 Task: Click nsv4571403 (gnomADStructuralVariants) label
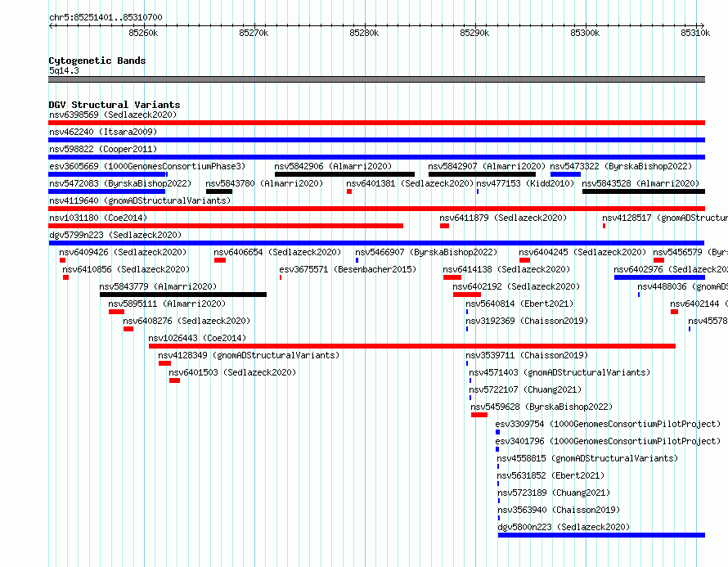pyautogui.click(x=559, y=372)
